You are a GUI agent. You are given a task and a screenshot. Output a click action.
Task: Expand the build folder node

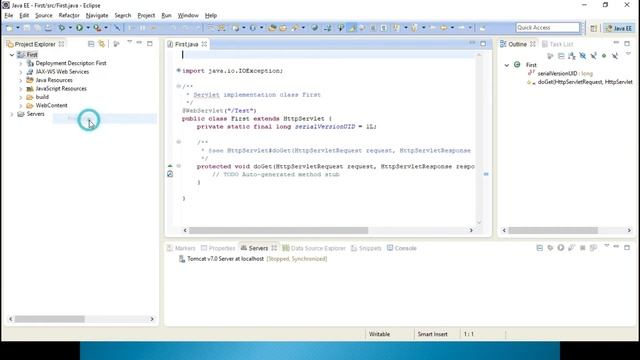click(x=20, y=97)
